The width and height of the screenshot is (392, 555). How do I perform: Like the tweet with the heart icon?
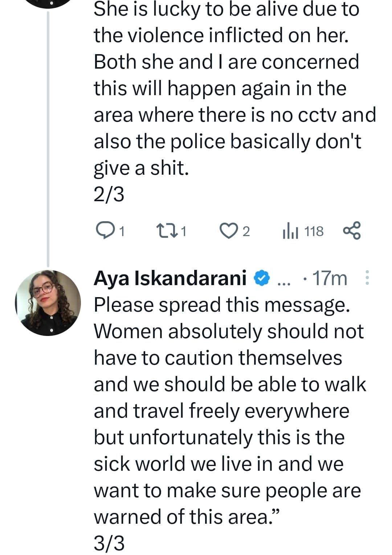click(x=229, y=231)
